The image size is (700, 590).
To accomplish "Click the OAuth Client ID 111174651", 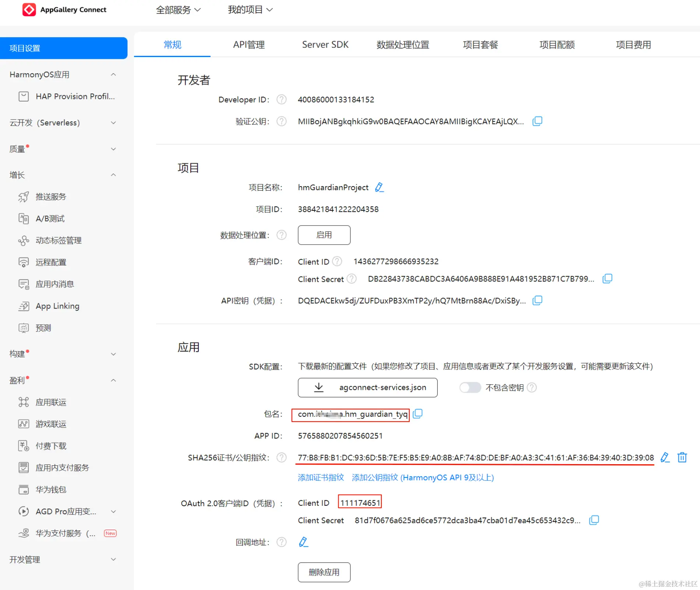I will click(x=360, y=502).
